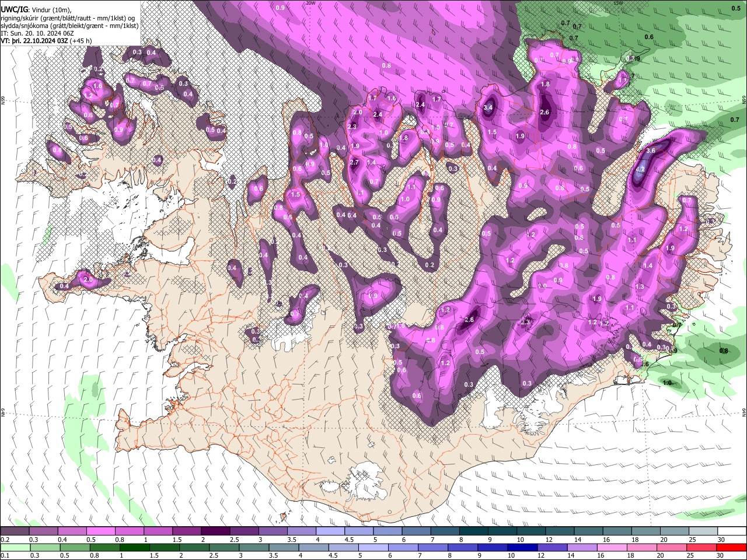Pick the white swatch ending the snow legend

(731, 531)
